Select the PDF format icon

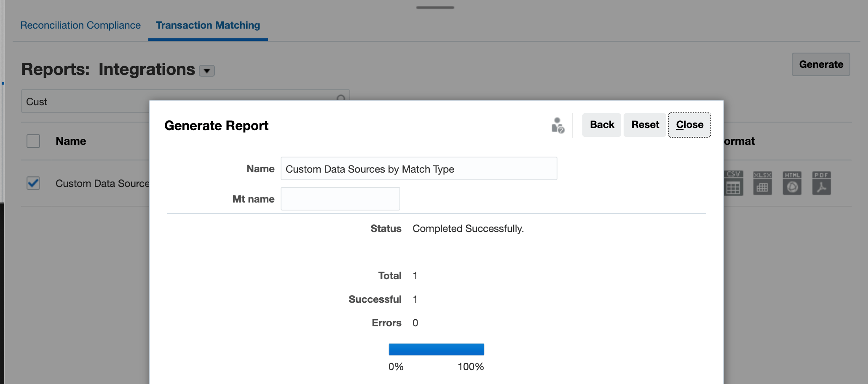[x=821, y=184]
